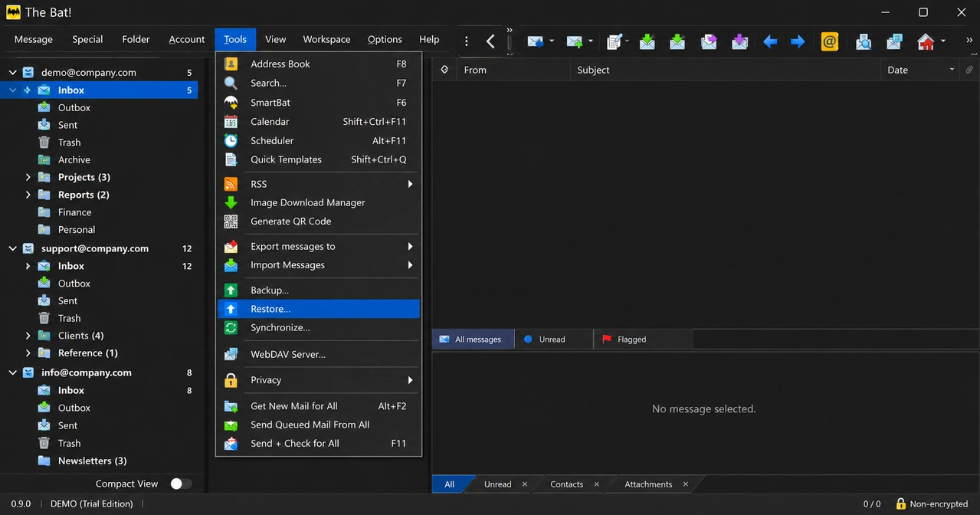Open the Privacy submenu

(x=318, y=380)
